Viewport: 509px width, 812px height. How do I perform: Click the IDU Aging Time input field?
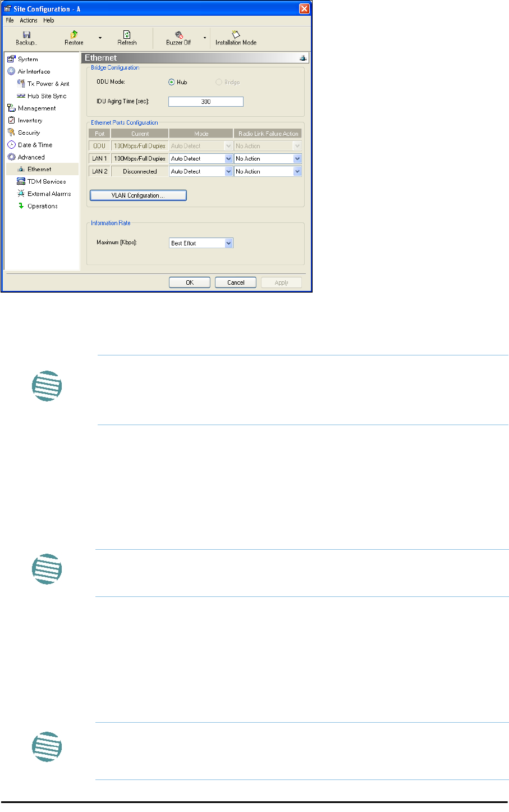coord(206,102)
